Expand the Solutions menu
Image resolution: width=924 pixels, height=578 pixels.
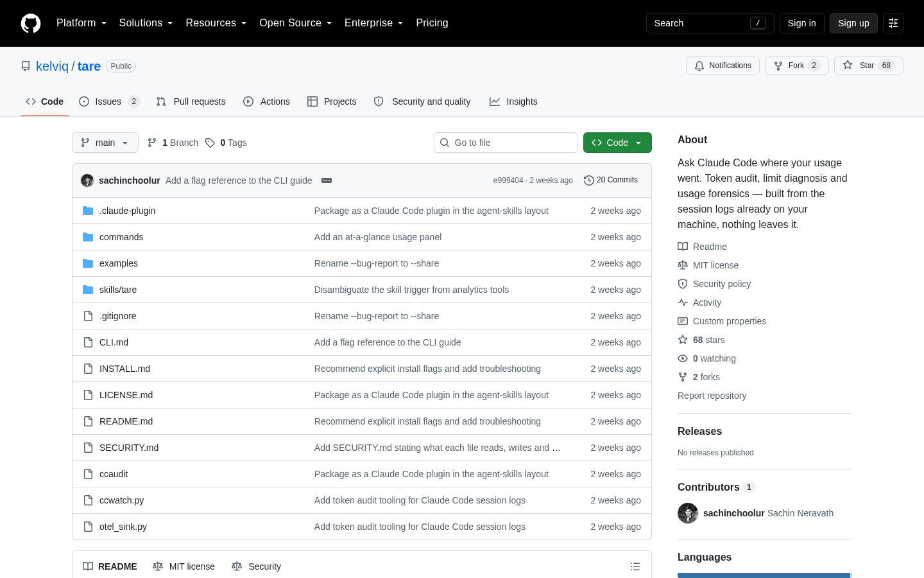(146, 23)
